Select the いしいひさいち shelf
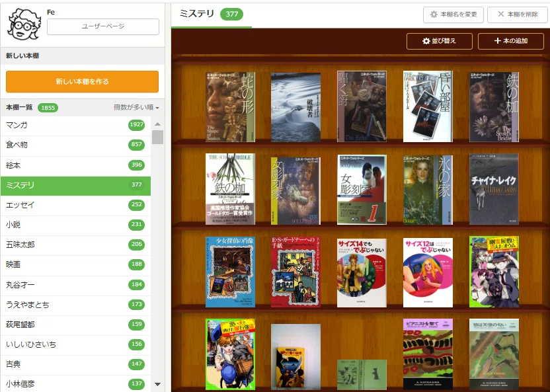The width and height of the screenshot is (550, 392). [76, 344]
